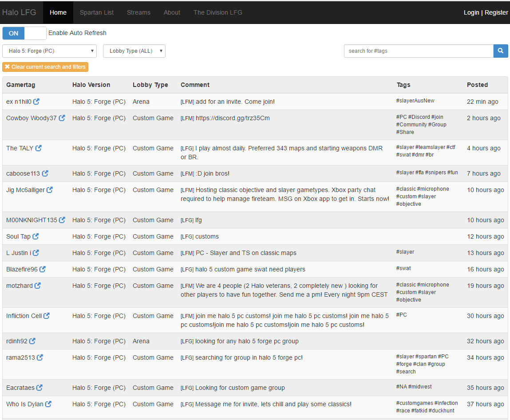Open external link icon beside Blazefire96

pos(43,269)
